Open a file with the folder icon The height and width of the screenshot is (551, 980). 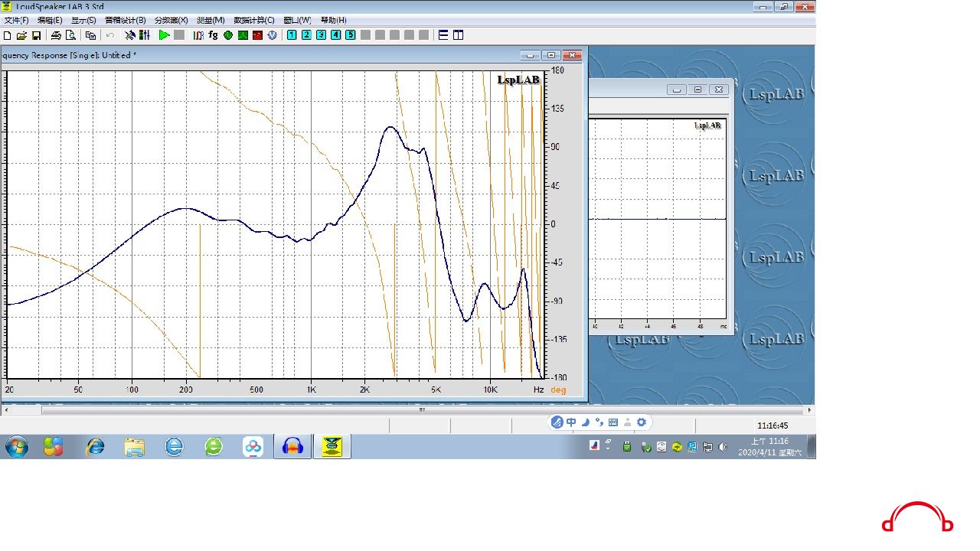point(21,35)
